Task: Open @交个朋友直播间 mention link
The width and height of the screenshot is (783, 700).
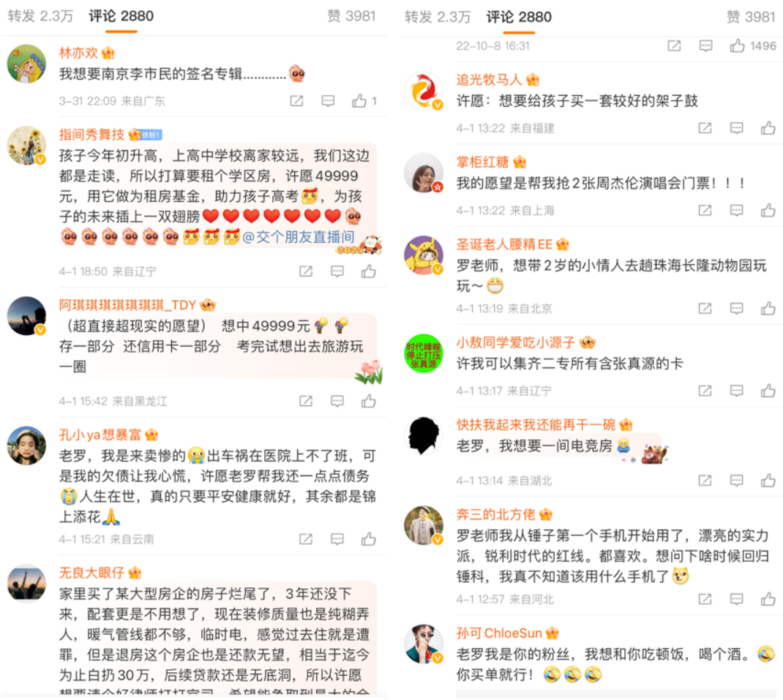Action: [x=298, y=237]
